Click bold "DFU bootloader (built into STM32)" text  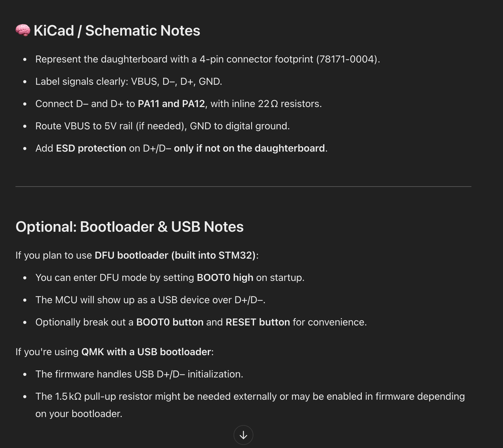point(175,255)
